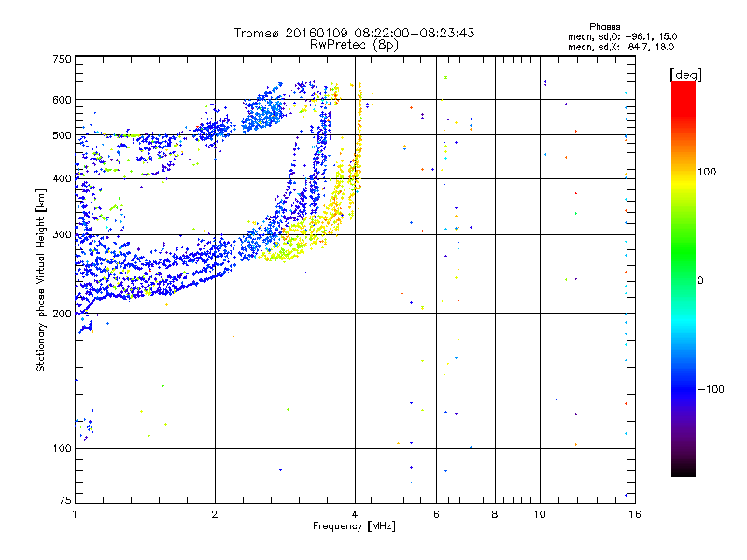Click the y-axis tick '300'
The image size is (747, 560).
(62, 235)
